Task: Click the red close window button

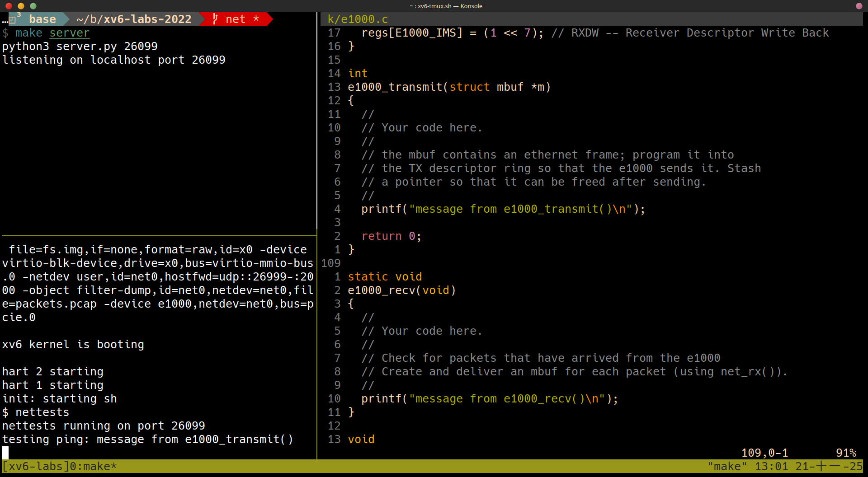Action: (9, 6)
